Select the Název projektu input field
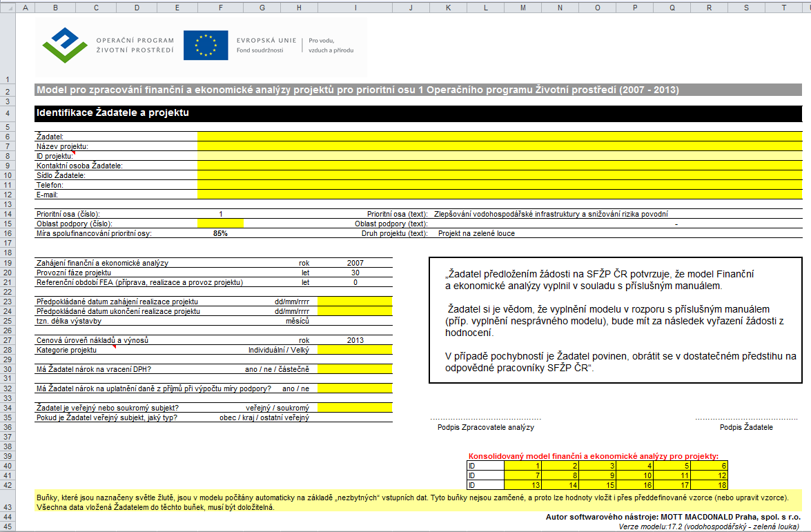 click(500, 146)
